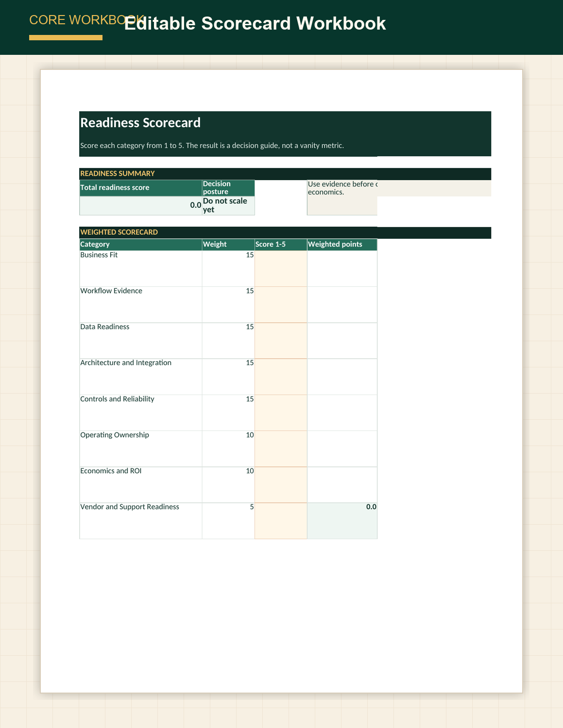Click the Operating Ownership score input cell

coord(281,448)
